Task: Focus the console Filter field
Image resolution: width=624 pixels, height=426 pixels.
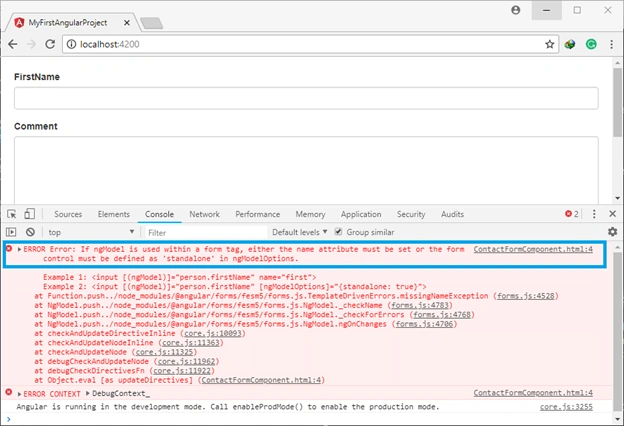Action: pyautogui.click(x=206, y=233)
